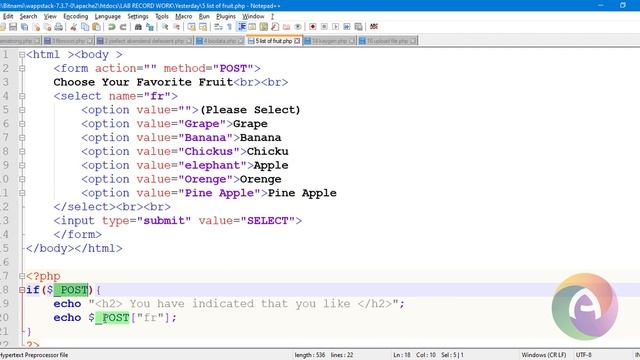Collapse the elephant option fold marker
Viewport: 640px width, 360px height.
pos(22,165)
